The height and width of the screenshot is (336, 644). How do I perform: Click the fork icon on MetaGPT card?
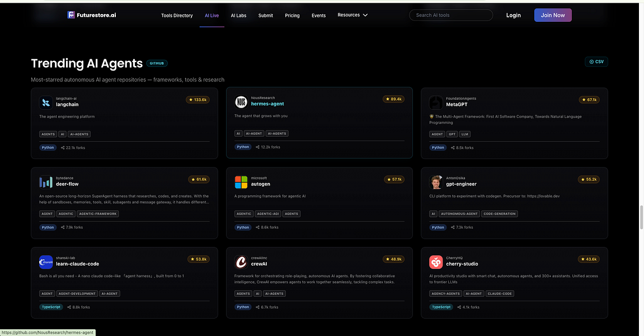point(453,148)
